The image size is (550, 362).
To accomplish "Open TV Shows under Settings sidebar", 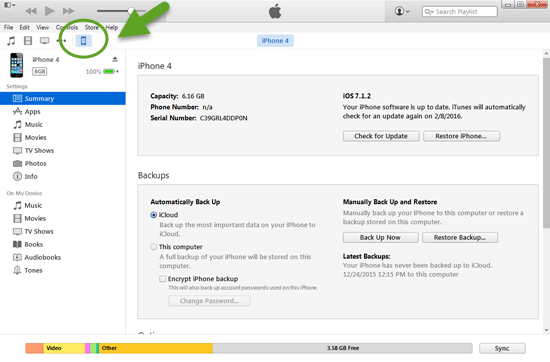I will pos(63,150).
